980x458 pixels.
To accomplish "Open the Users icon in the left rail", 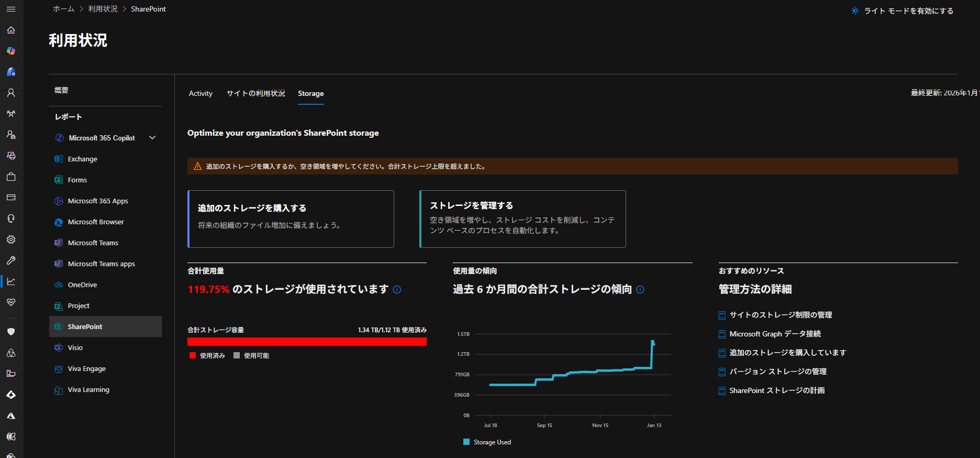I will 11,93.
